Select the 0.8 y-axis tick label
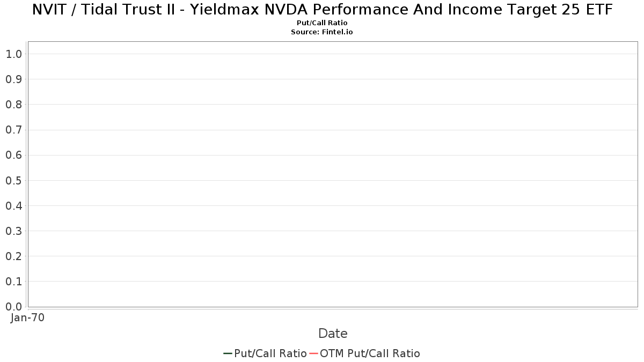 click(13, 105)
